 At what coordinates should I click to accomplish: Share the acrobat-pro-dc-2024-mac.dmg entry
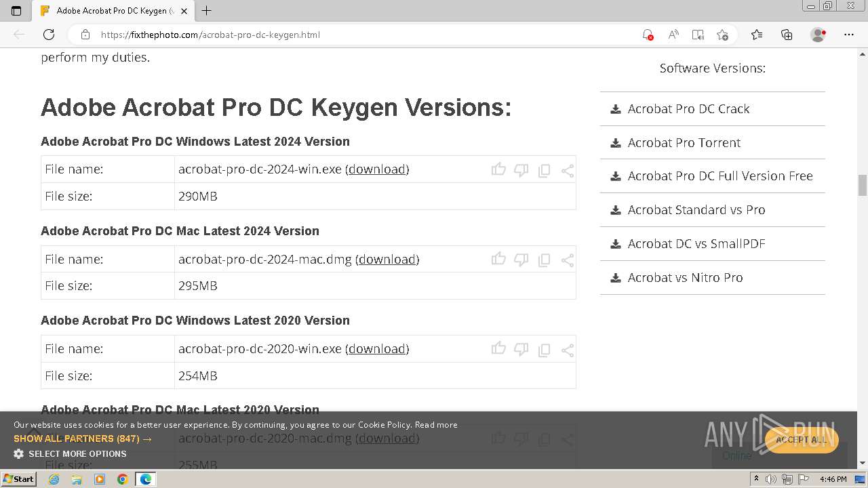click(568, 260)
